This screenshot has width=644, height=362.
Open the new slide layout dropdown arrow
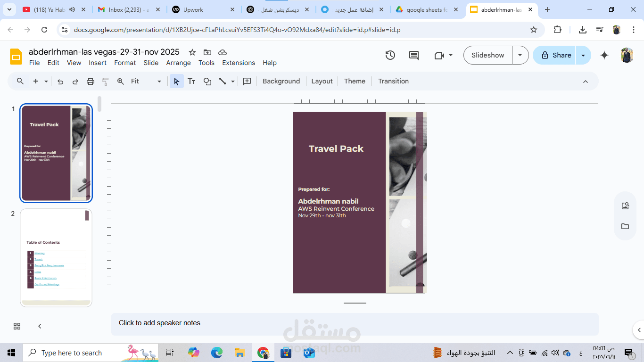coord(46,81)
